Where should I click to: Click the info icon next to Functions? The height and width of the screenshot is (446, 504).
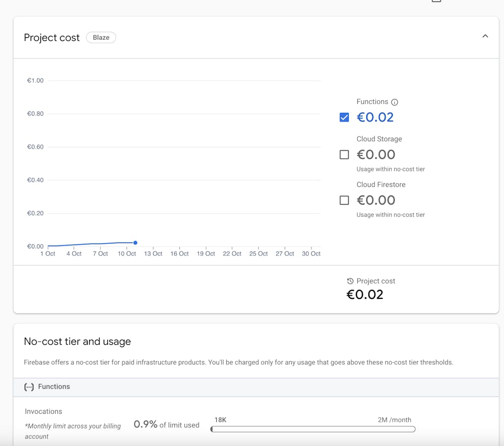395,102
